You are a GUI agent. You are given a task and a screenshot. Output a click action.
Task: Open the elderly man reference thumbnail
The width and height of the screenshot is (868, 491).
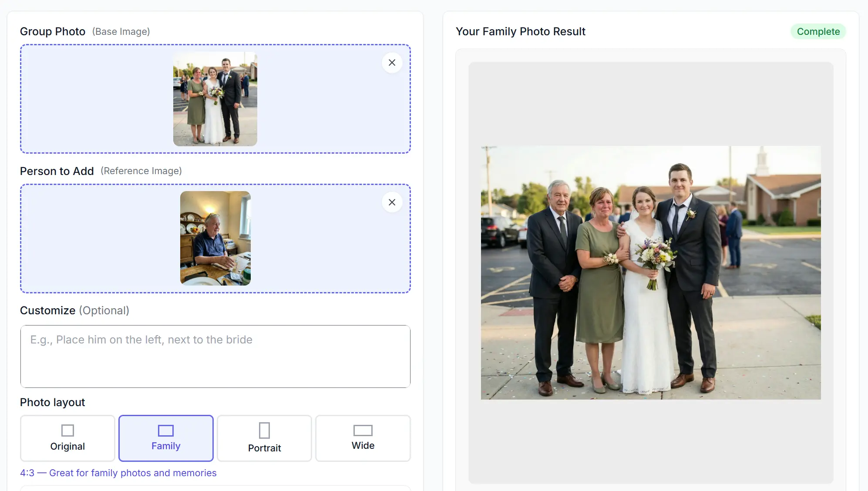click(215, 238)
